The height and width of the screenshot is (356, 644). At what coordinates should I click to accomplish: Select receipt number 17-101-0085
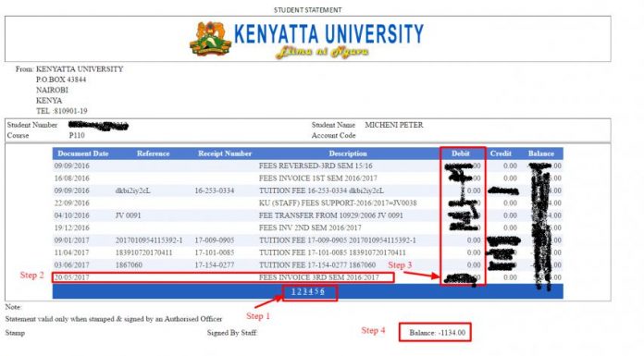coord(215,252)
